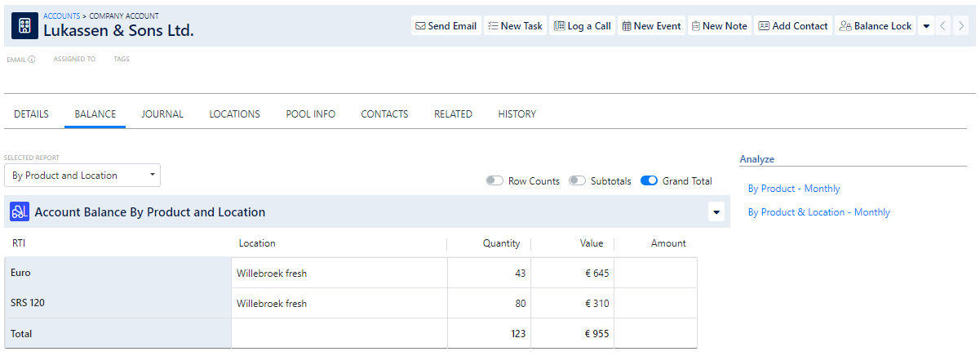Image resolution: width=980 pixels, height=356 pixels.
Task: Click the Location column header
Action: (x=257, y=243)
